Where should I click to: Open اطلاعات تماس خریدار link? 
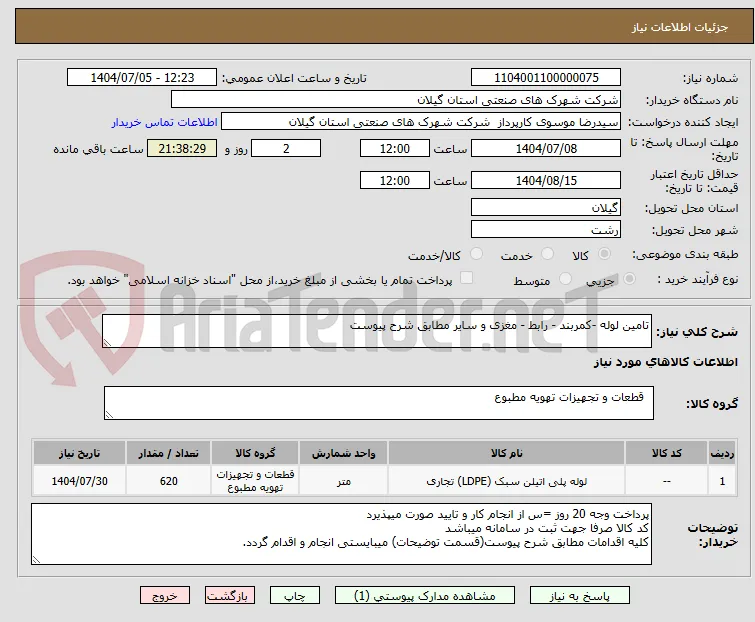pos(165,122)
